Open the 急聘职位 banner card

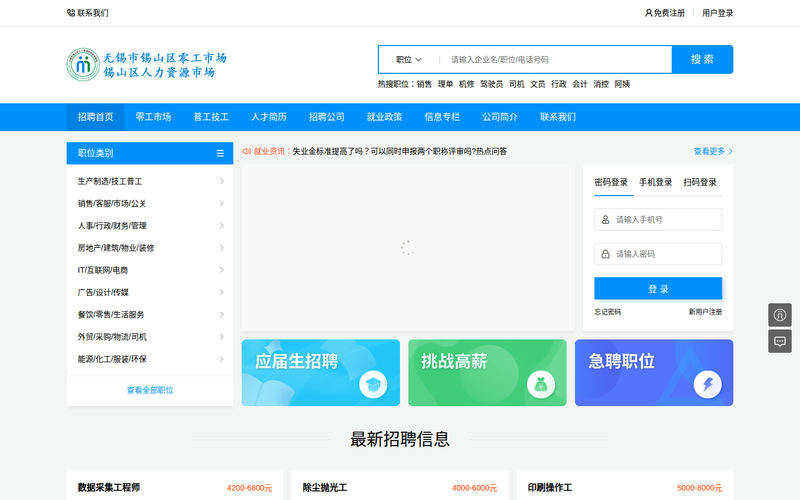click(654, 373)
